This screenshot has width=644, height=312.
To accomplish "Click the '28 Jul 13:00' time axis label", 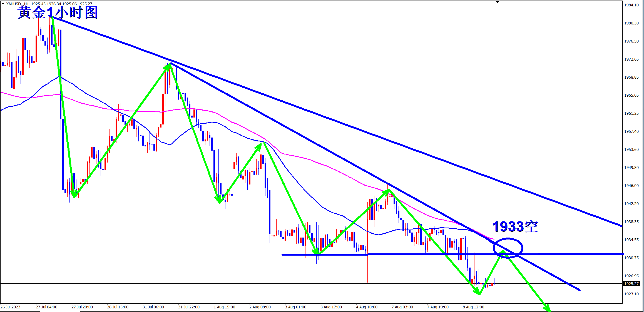I will [118, 307].
